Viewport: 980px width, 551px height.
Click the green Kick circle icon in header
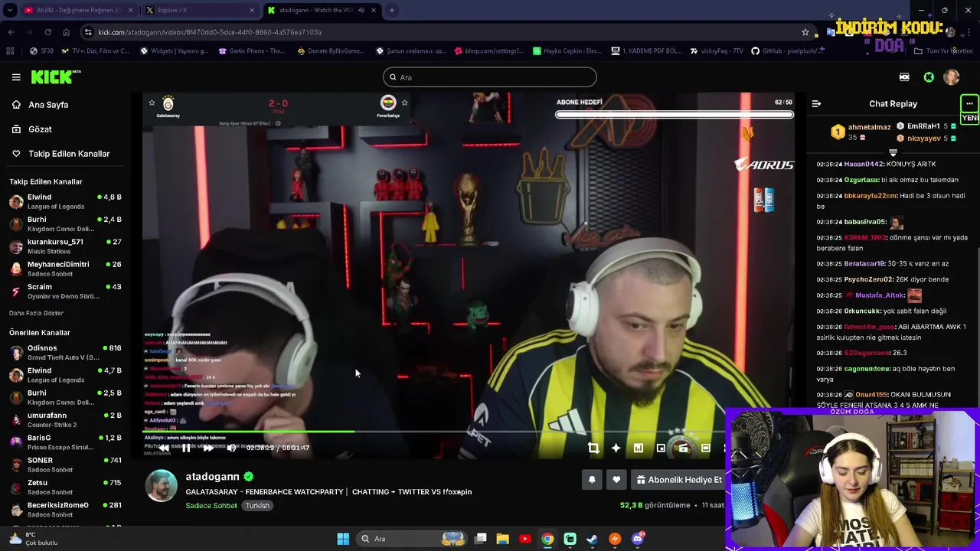(x=929, y=77)
